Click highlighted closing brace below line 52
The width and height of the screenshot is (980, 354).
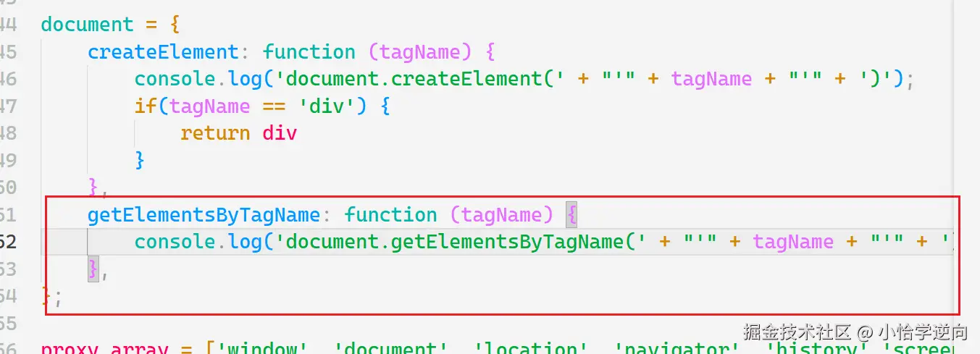[93, 269]
